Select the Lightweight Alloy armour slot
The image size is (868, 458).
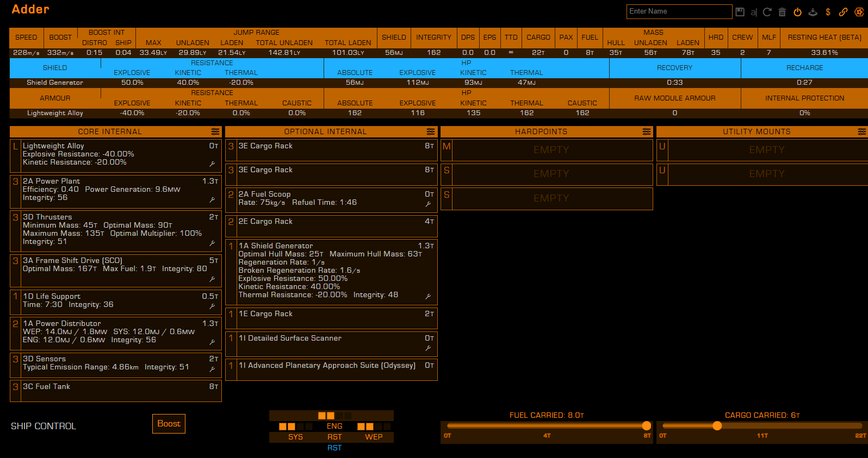click(x=116, y=156)
